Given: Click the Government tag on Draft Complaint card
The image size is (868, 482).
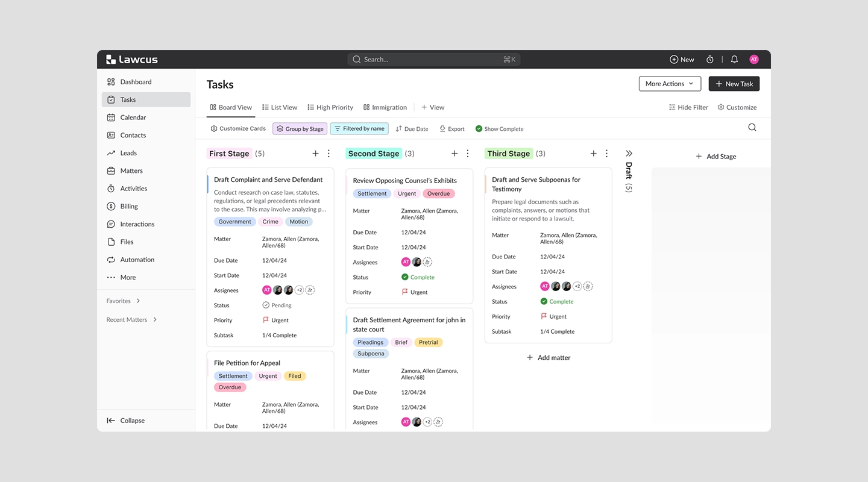Looking at the screenshot, I should [x=235, y=222].
